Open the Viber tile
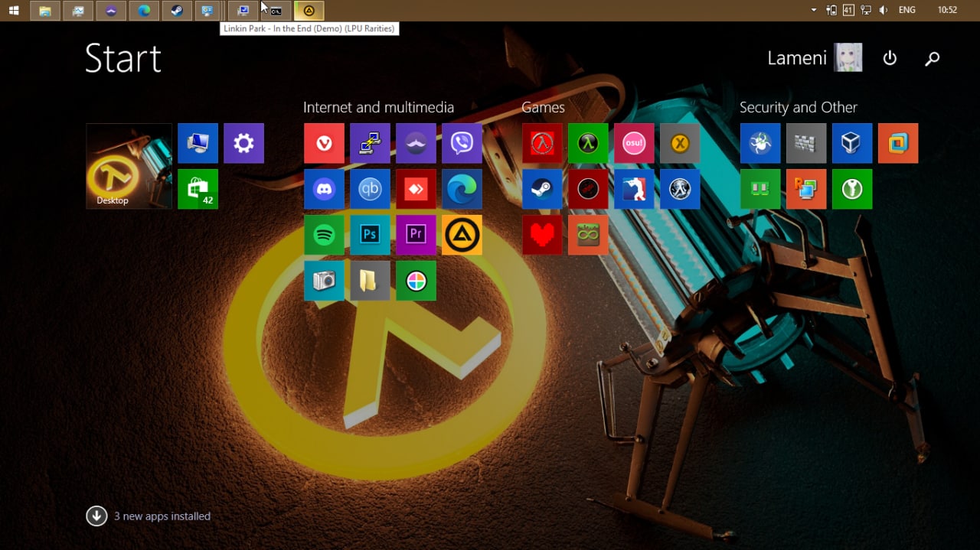Screen dimensions: 980x550 pos(462,143)
